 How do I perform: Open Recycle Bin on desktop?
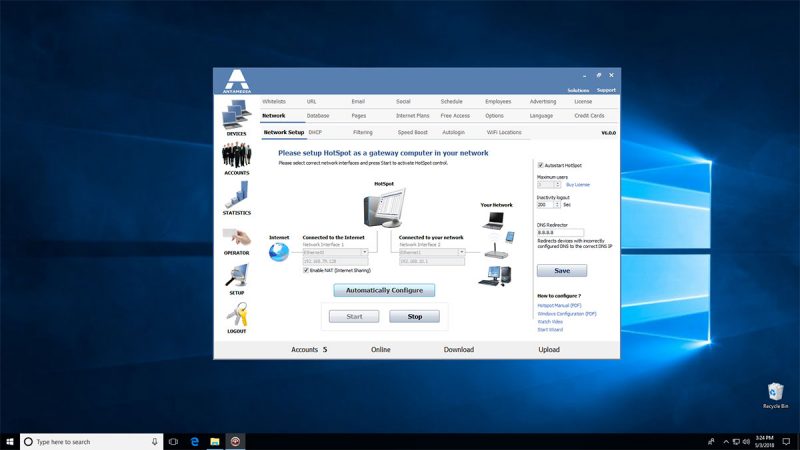[x=775, y=390]
